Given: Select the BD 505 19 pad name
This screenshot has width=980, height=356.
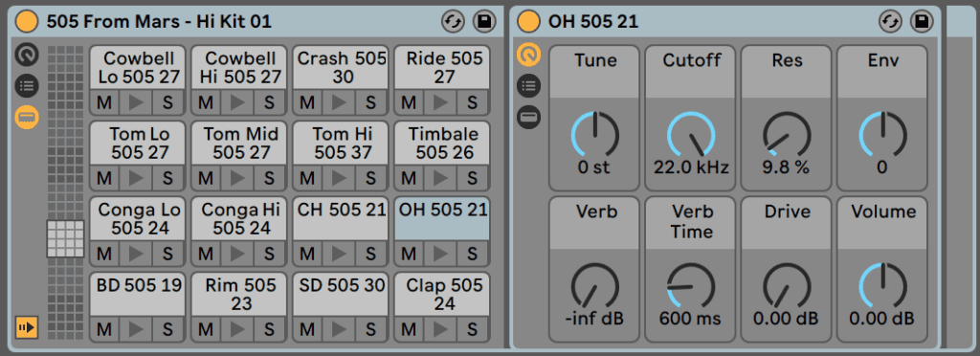Looking at the screenshot, I should coord(138,294).
